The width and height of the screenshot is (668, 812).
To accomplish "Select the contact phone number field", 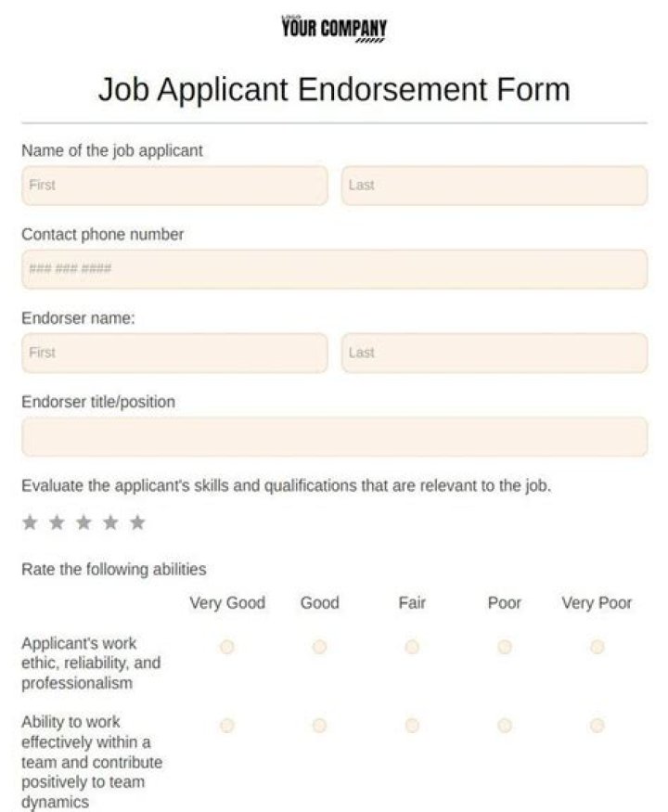I will pyautogui.click(x=334, y=268).
